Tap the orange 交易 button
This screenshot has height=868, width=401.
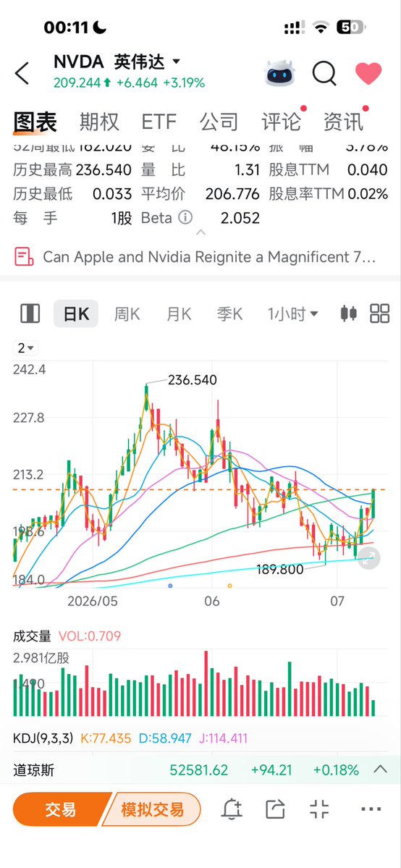60,810
